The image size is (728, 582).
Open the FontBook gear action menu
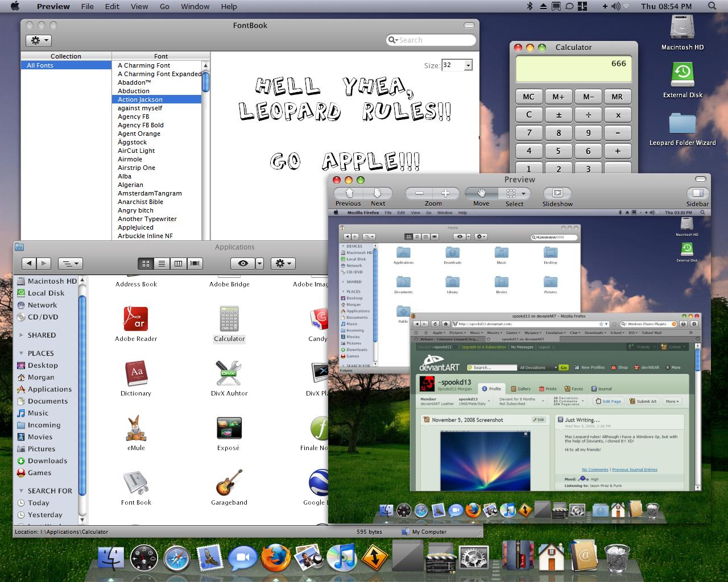pyautogui.click(x=39, y=40)
